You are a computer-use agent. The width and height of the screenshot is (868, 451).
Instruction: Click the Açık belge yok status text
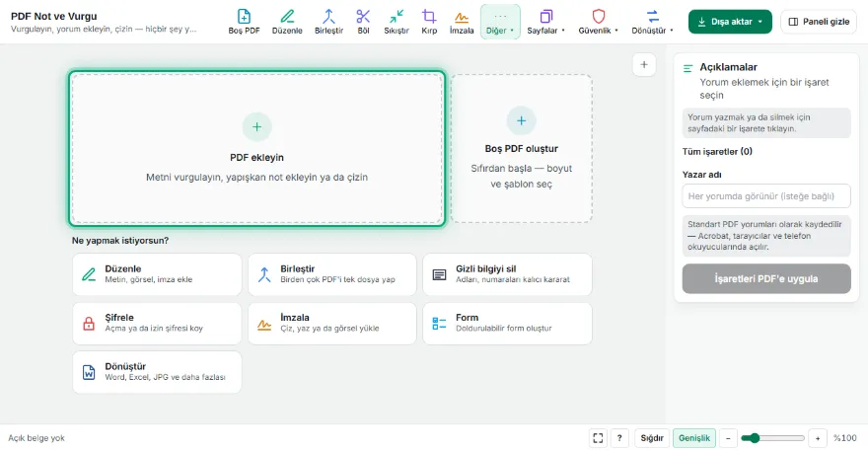click(x=36, y=438)
